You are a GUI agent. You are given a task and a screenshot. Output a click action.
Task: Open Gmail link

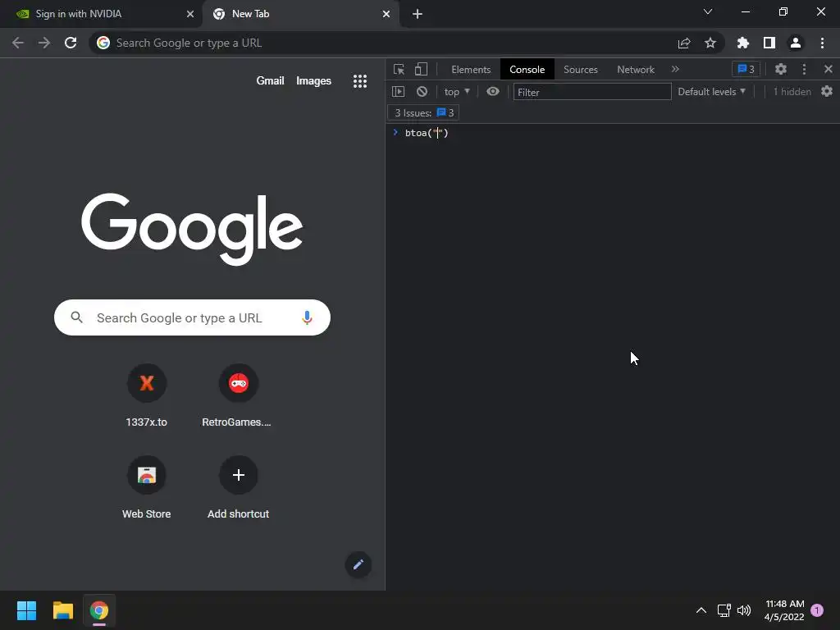270,81
